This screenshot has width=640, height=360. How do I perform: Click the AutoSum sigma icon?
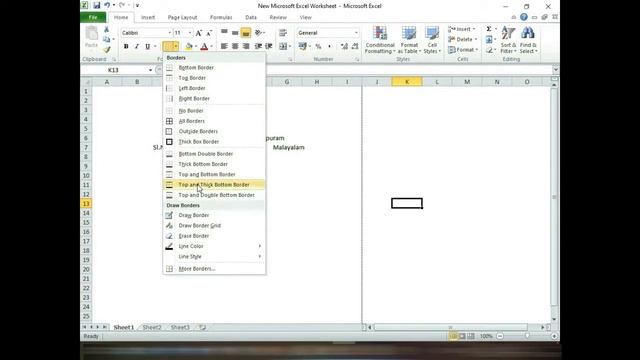[489, 29]
